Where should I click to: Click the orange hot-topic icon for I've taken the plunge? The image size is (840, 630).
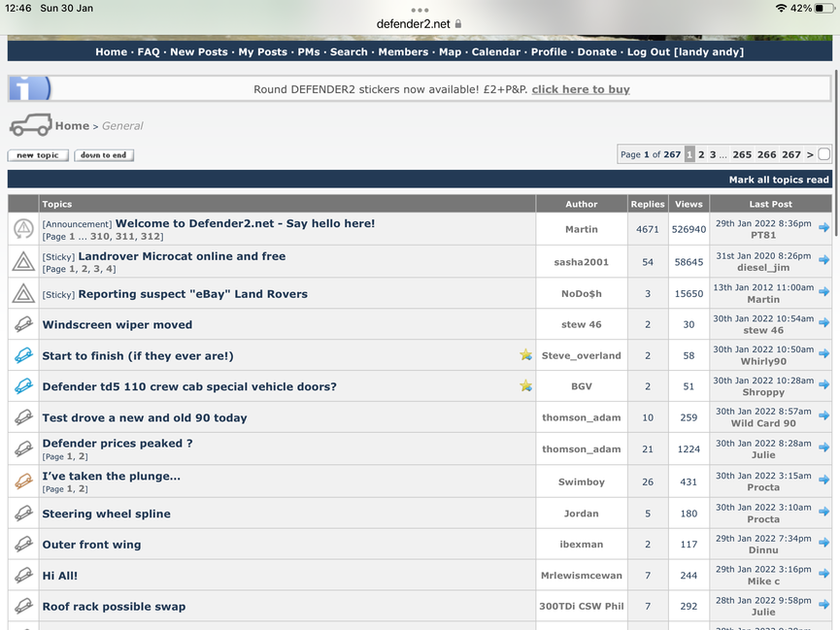(x=23, y=481)
